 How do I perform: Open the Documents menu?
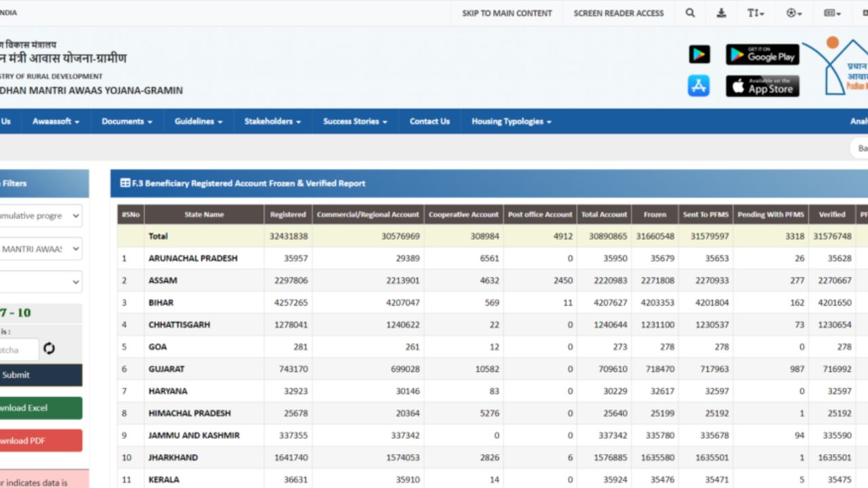tap(127, 121)
